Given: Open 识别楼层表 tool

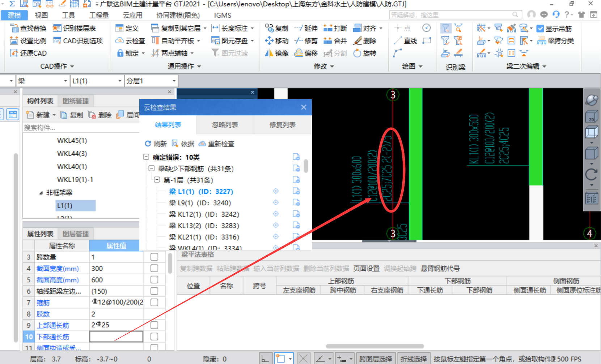Looking at the screenshot, I should pos(75,29).
